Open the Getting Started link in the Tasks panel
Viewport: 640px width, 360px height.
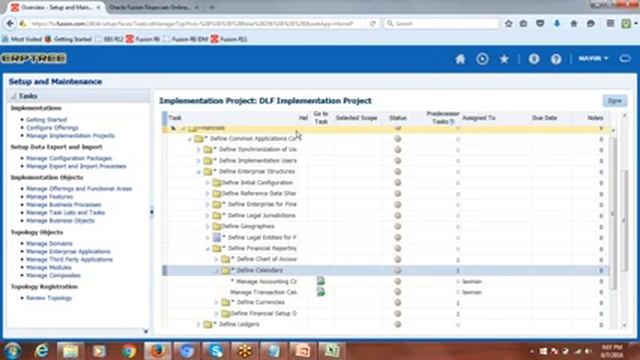[x=47, y=120]
